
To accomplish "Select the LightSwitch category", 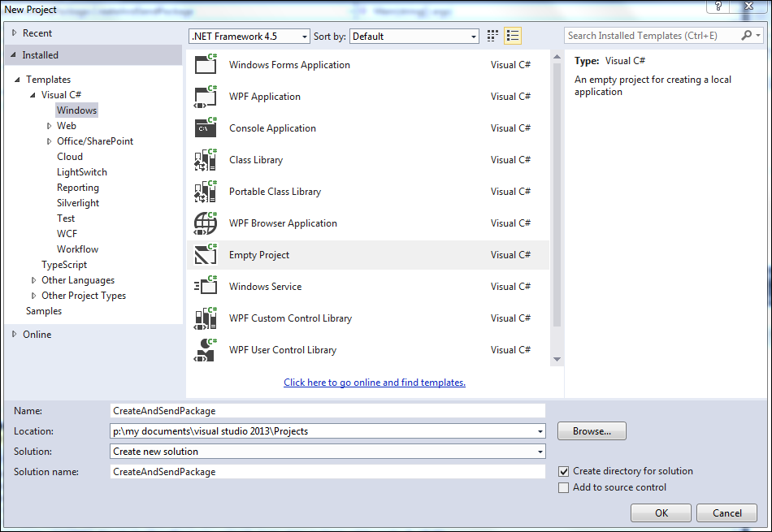I will 82,172.
